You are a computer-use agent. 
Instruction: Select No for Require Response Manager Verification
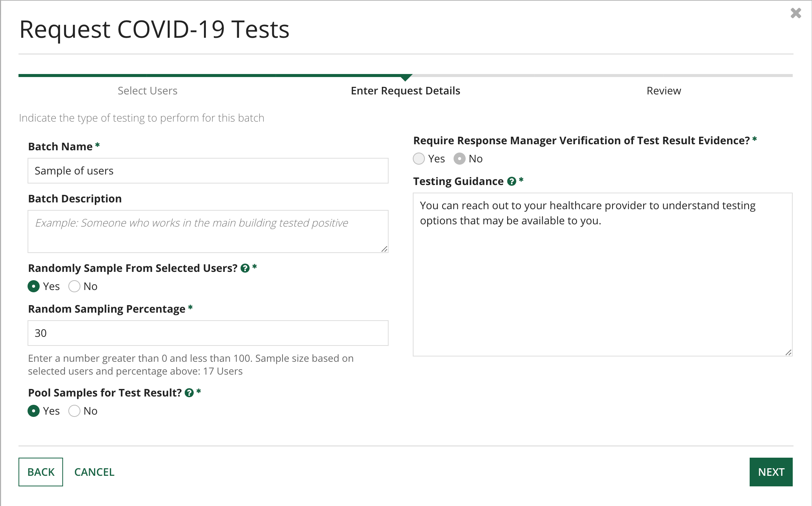point(460,158)
